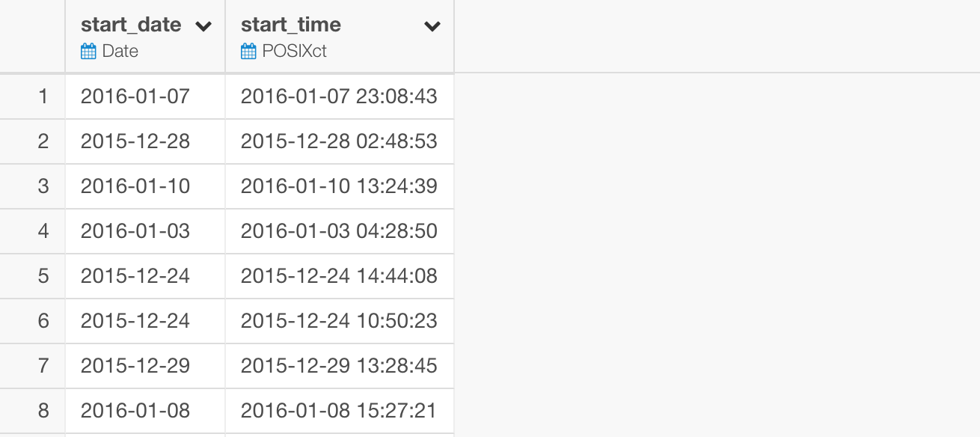Click the cell 2015-12-24 14:44:08

[x=340, y=276]
